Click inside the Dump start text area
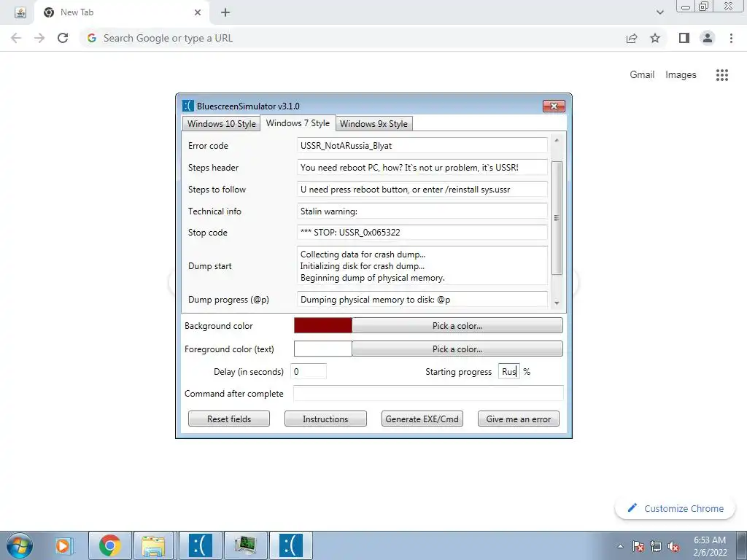 (x=422, y=265)
